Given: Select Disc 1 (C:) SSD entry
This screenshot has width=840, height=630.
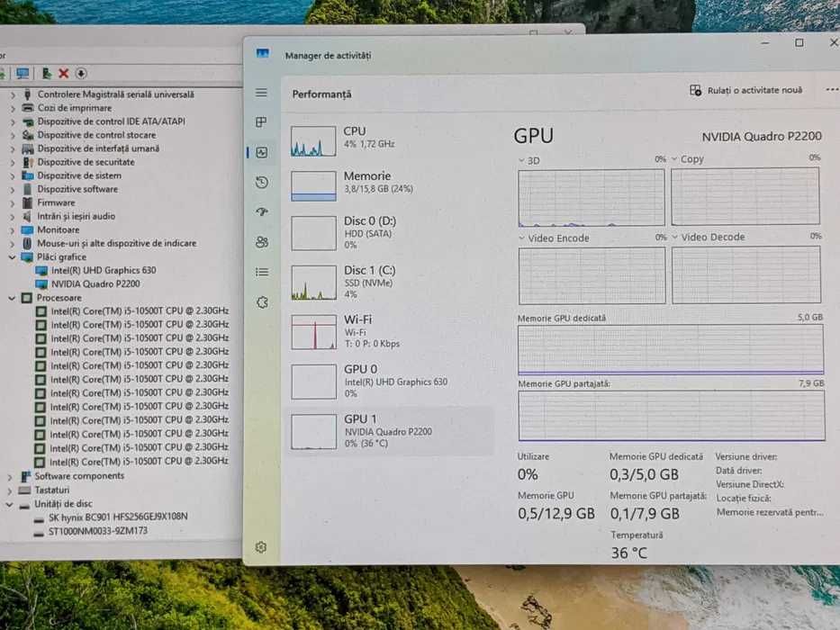Looking at the screenshot, I should [391, 283].
